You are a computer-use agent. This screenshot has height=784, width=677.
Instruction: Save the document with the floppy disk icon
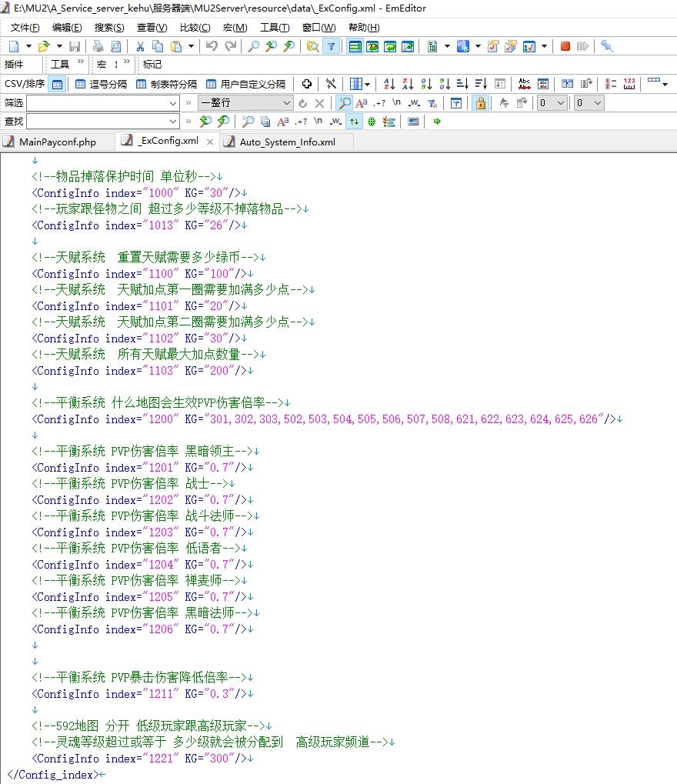(x=75, y=46)
